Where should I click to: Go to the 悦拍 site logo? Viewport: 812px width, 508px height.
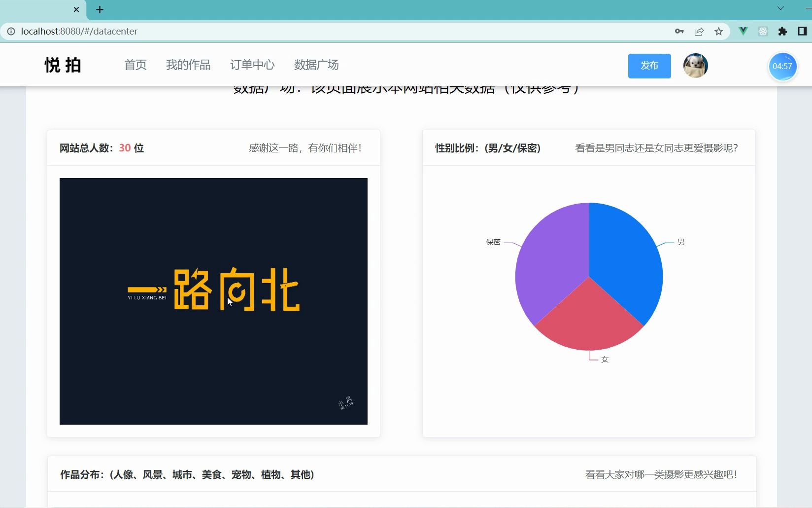tap(63, 65)
